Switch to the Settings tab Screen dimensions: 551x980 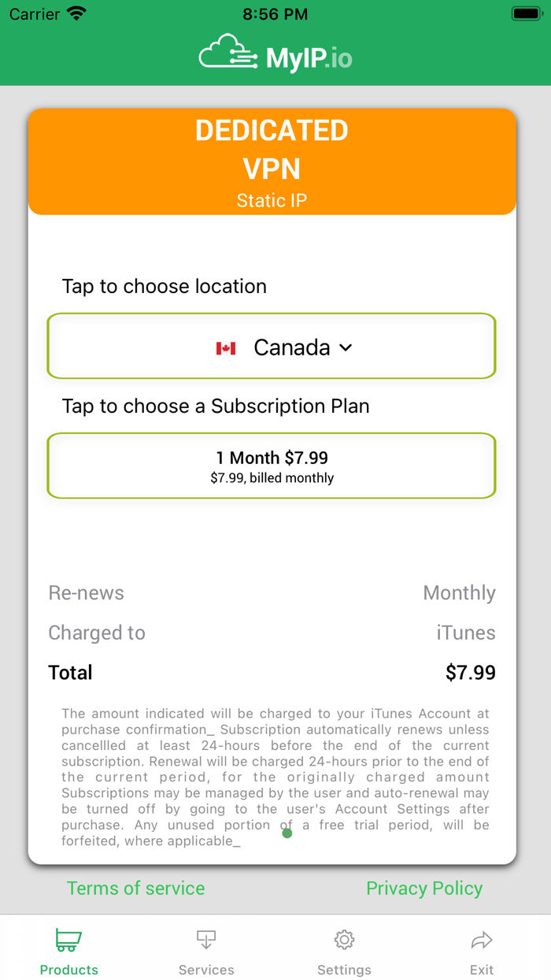coord(344,949)
